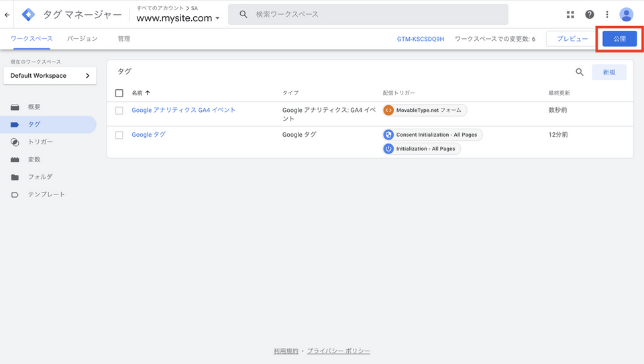Open the three-dot more options menu
Viewport: 644px width, 364px height.
click(x=607, y=14)
